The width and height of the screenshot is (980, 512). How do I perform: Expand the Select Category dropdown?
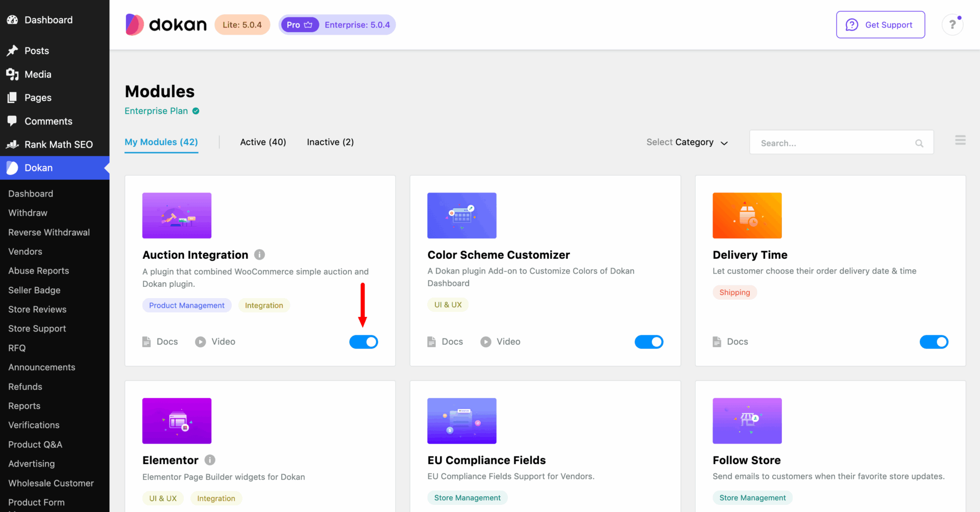click(x=687, y=142)
